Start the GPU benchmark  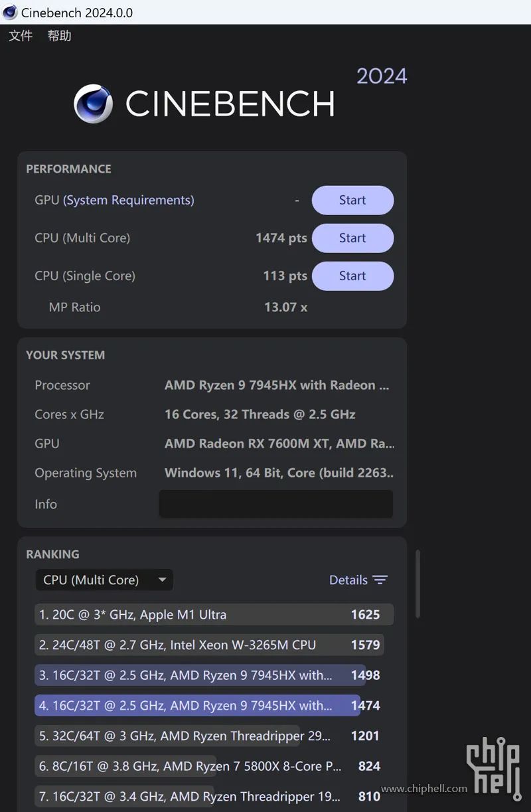(352, 201)
